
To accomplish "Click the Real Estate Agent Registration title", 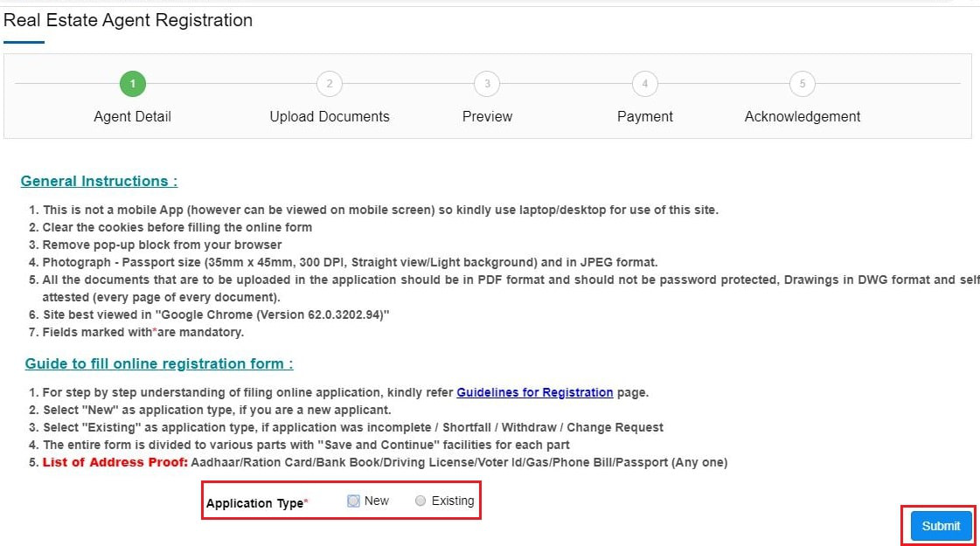I will coord(128,20).
